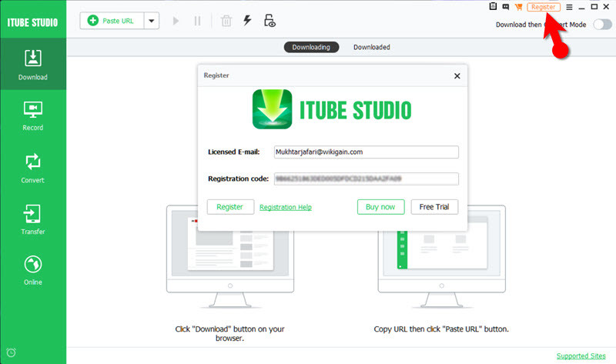Maximize the iTube Studio window
The image size is (616, 364).
[594, 7]
